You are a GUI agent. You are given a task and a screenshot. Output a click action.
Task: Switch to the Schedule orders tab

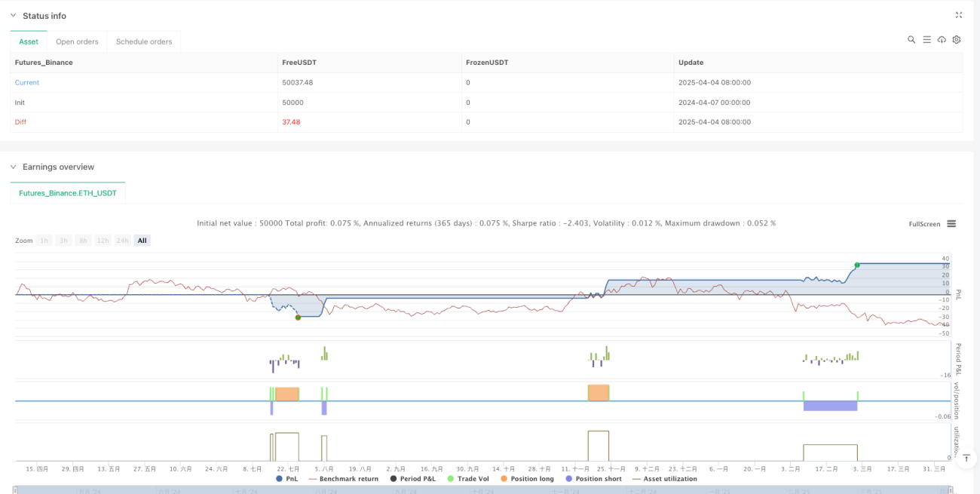(144, 41)
